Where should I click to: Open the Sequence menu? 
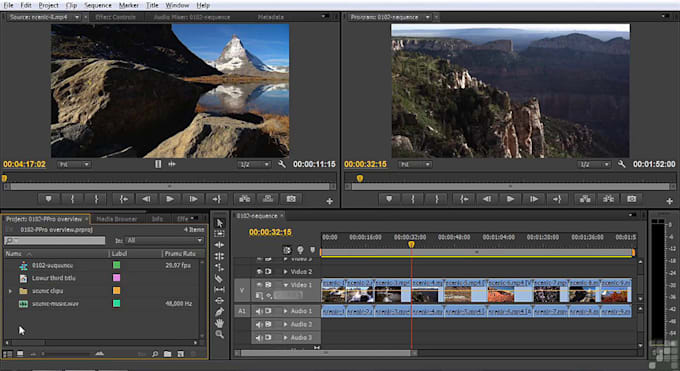98,5
